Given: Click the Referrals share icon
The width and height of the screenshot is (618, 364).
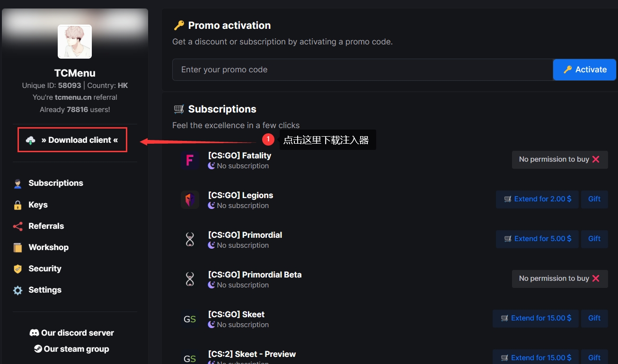Looking at the screenshot, I should click(18, 226).
